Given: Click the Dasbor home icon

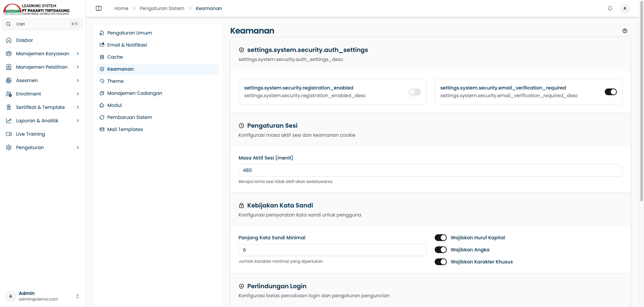Looking at the screenshot, I should click(9, 40).
